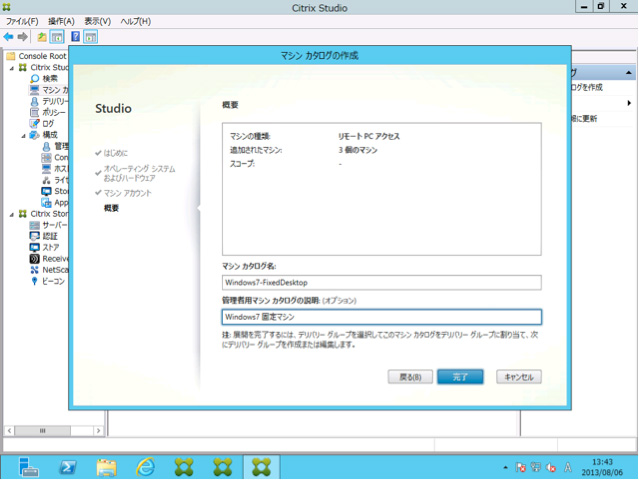Screen dimensions: 639x480
Task: Open the blue help question-mark toolbar icon
Action: pos(75,37)
